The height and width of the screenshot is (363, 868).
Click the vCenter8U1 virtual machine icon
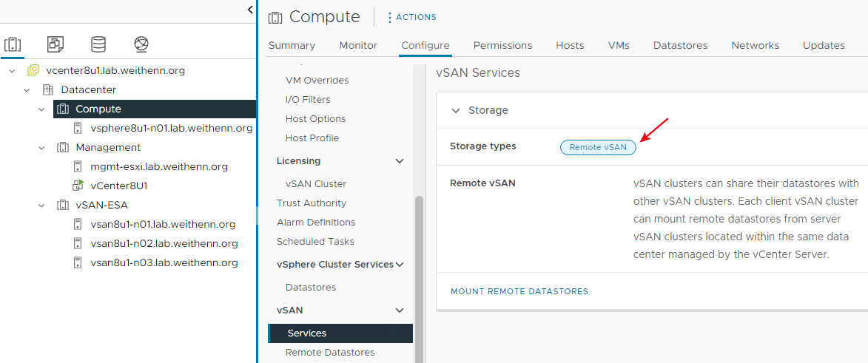(x=78, y=186)
